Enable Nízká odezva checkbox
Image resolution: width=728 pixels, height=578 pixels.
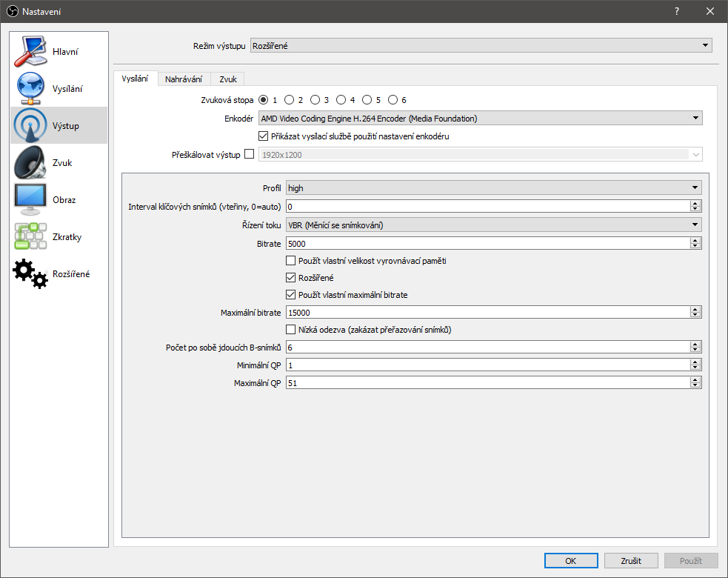(x=290, y=330)
